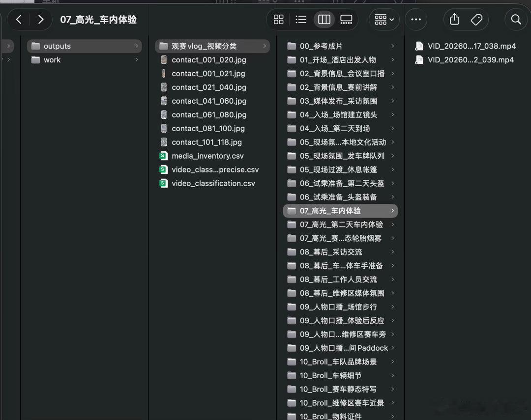Select file contact_081_100.jpg
The image size is (531, 420).
[212, 129]
